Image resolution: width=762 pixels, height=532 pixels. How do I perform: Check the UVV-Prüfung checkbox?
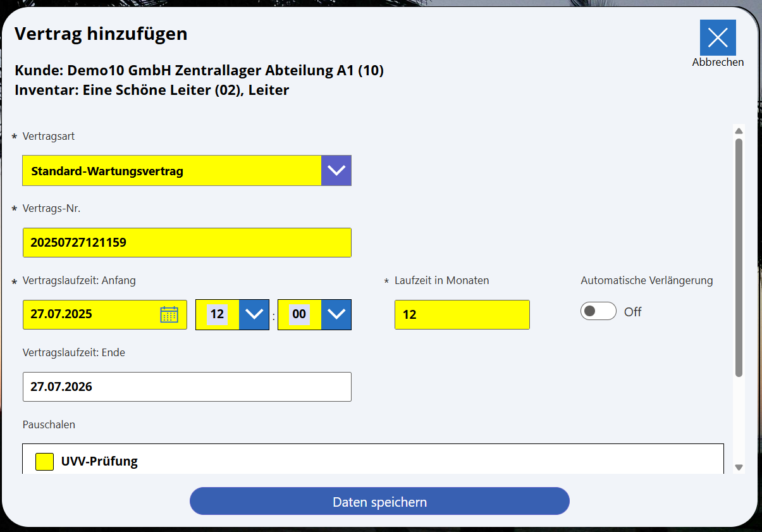tap(44, 462)
